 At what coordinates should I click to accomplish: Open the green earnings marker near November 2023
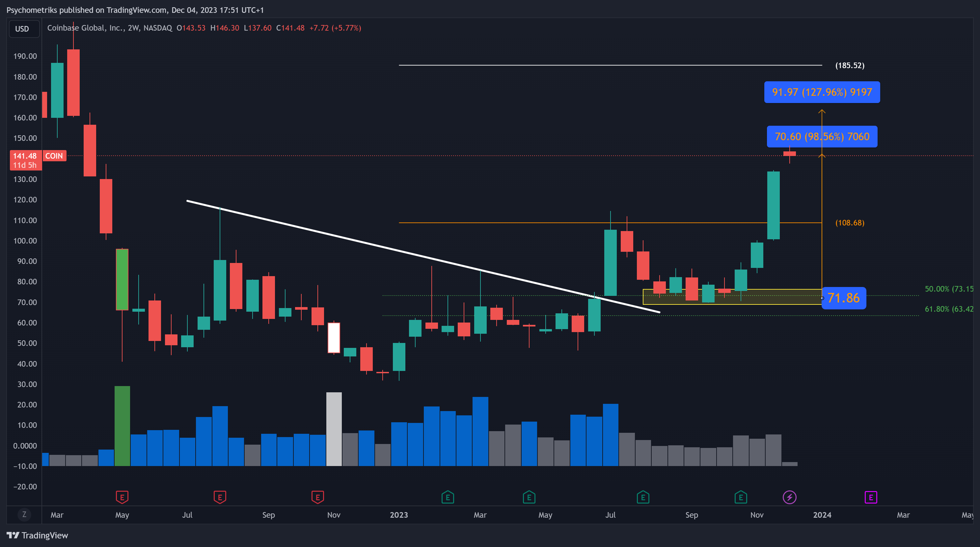741,497
